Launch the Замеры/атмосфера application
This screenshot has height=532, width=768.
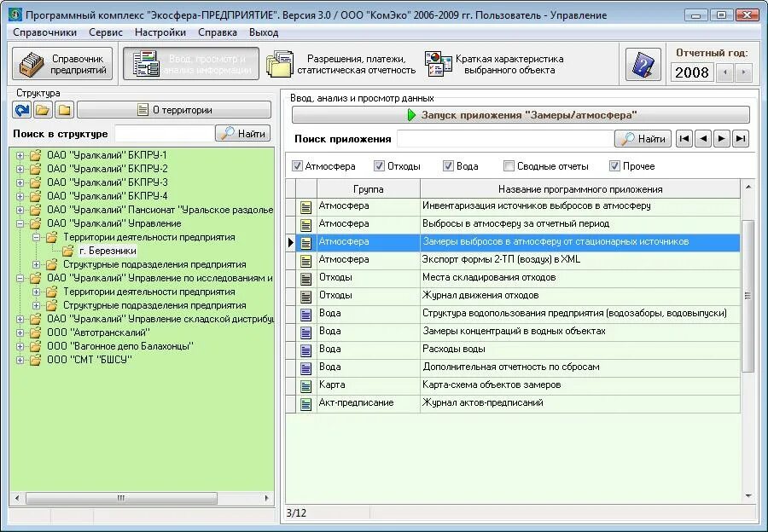(x=521, y=115)
